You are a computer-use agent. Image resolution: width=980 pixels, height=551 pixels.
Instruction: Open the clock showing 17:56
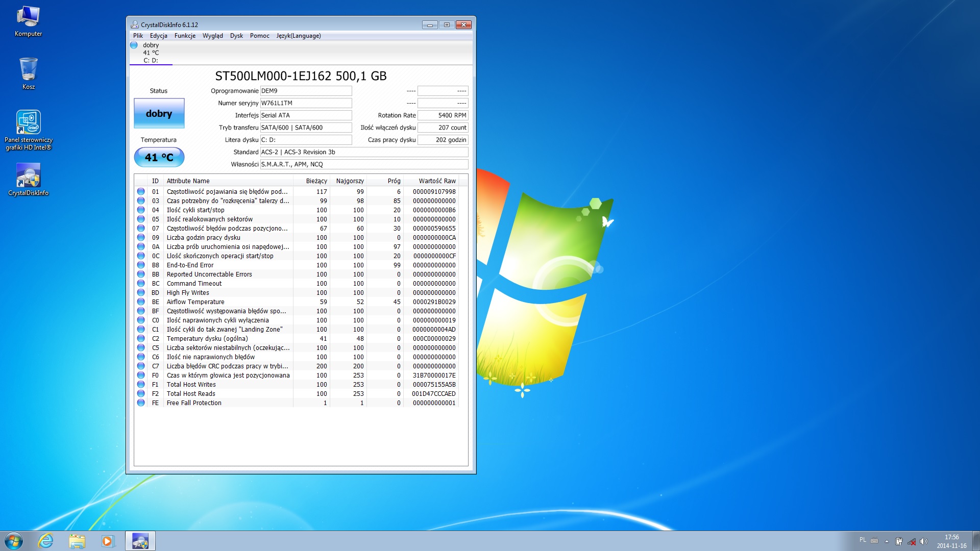[951, 541]
